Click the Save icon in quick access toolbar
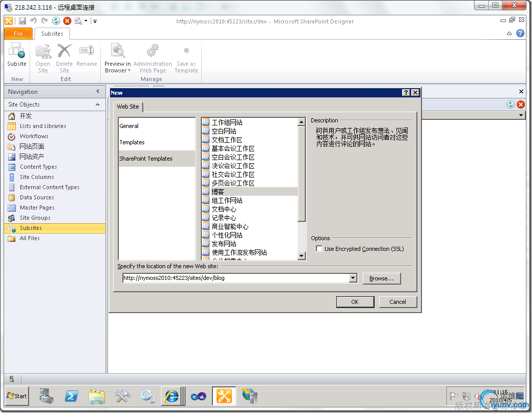The height and width of the screenshot is (413, 532). [x=22, y=21]
